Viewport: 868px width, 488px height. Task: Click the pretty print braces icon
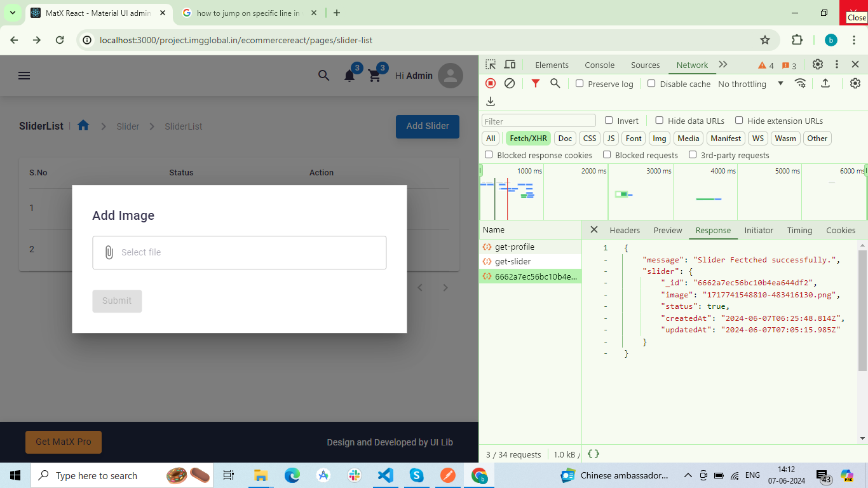point(593,454)
